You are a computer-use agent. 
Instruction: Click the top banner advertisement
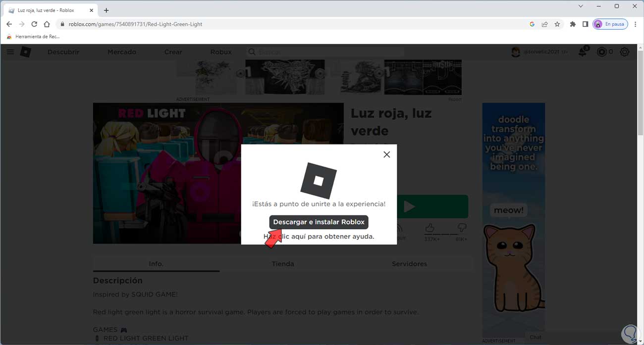pyautogui.click(x=319, y=78)
